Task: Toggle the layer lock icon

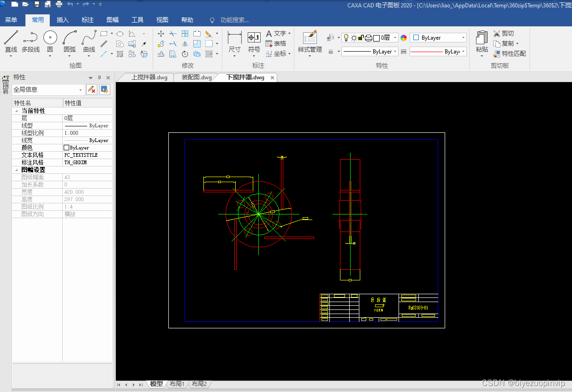Action: [x=360, y=38]
